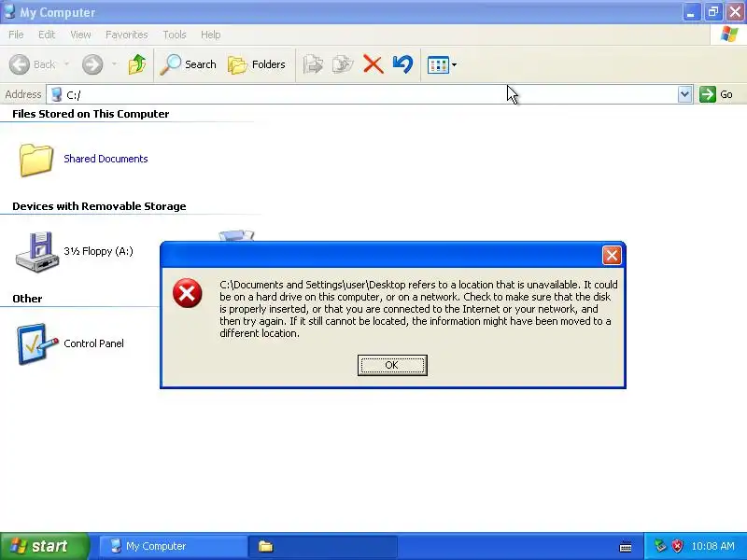Close the error dialog with the X
This screenshot has width=747, height=560.
(x=612, y=255)
